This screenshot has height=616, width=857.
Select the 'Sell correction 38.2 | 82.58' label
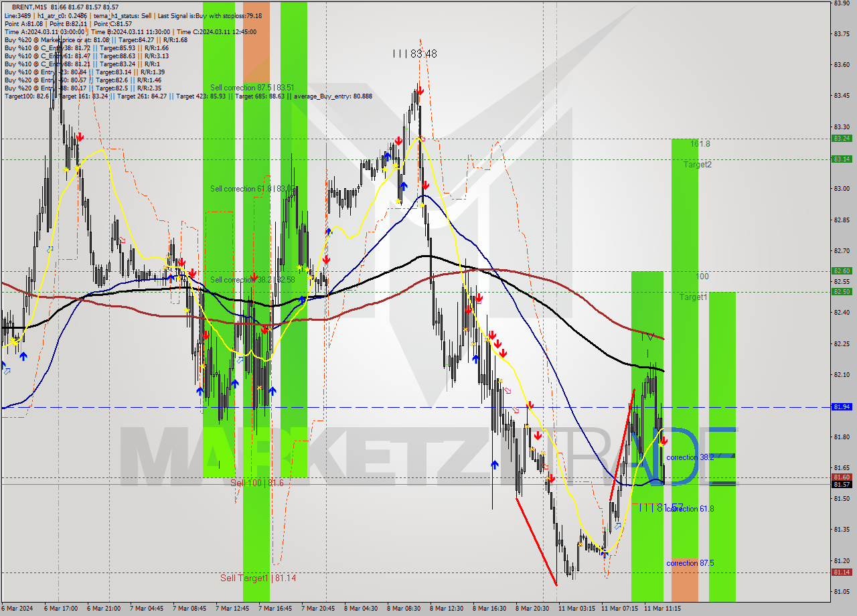coord(252,280)
